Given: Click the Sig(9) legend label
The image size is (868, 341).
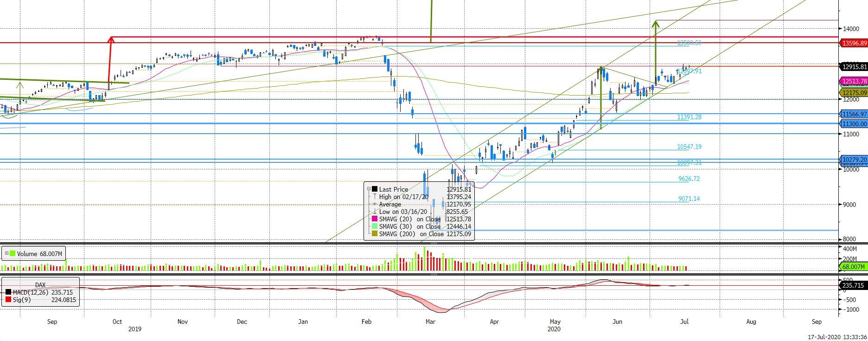Looking at the screenshot, I should [21, 300].
